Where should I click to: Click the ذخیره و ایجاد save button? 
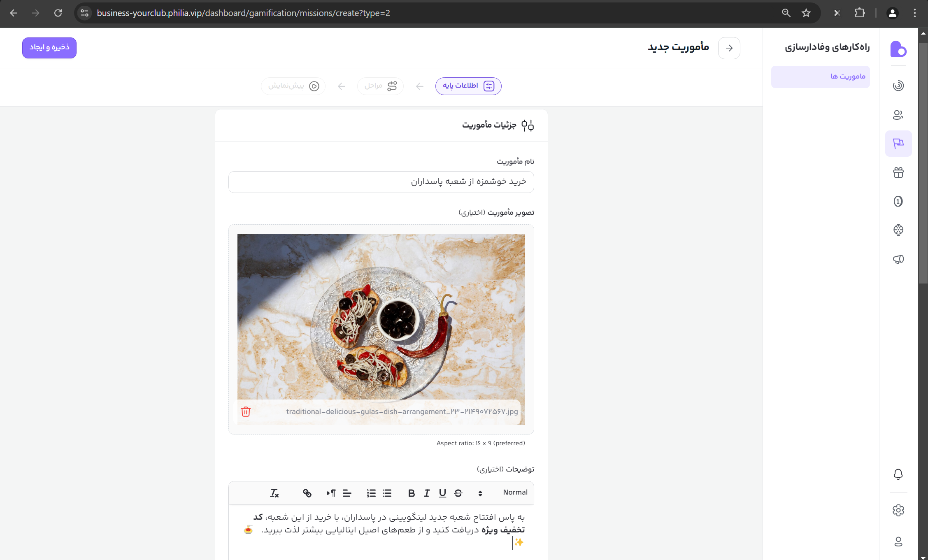point(49,48)
